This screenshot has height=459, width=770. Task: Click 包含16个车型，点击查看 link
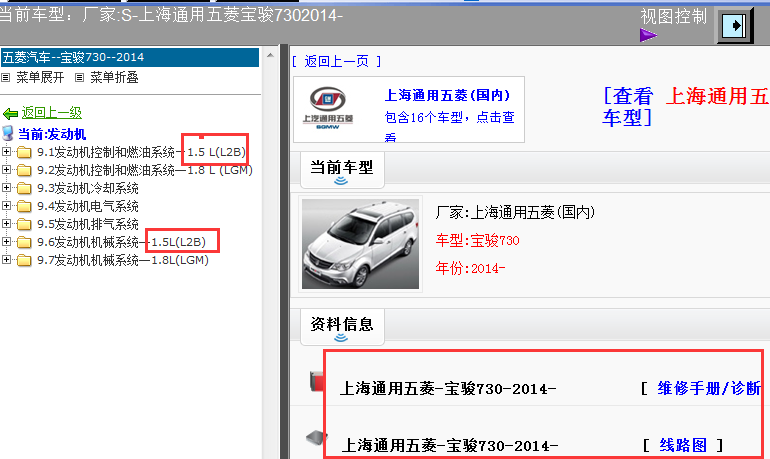pyautogui.click(x=449, y=126)
